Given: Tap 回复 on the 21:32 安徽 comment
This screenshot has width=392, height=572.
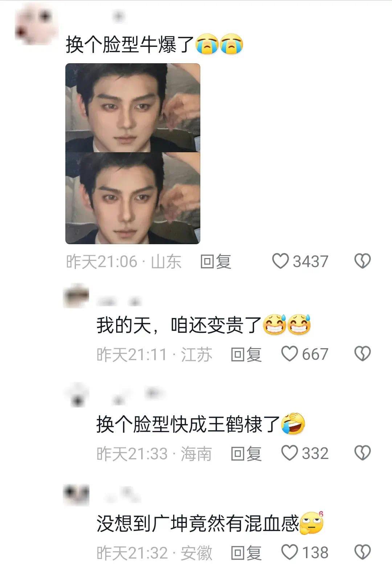Looking at the screenshot, I should pyautogui.click(x=246, y=553).
